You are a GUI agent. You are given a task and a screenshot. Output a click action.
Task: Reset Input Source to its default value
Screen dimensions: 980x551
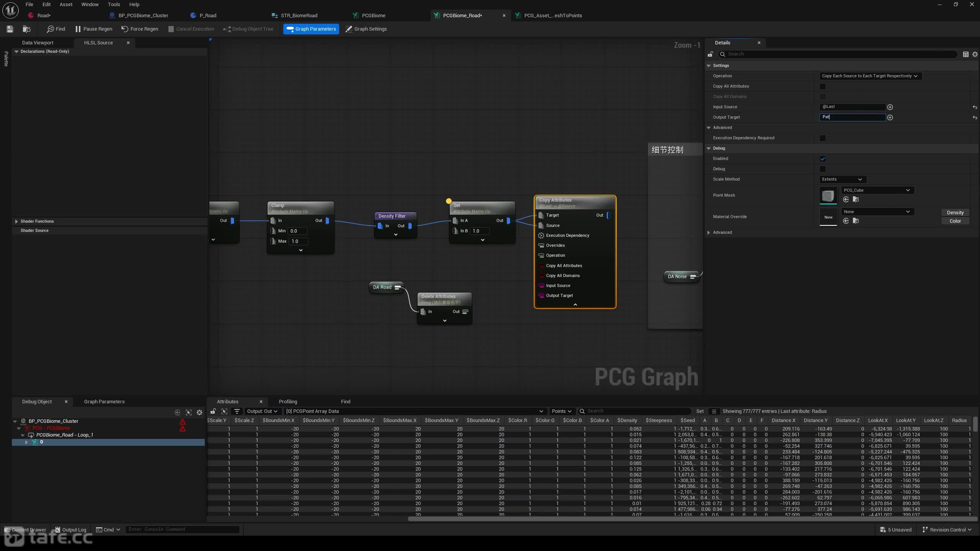pyautogui.click(x=975, y=107)
